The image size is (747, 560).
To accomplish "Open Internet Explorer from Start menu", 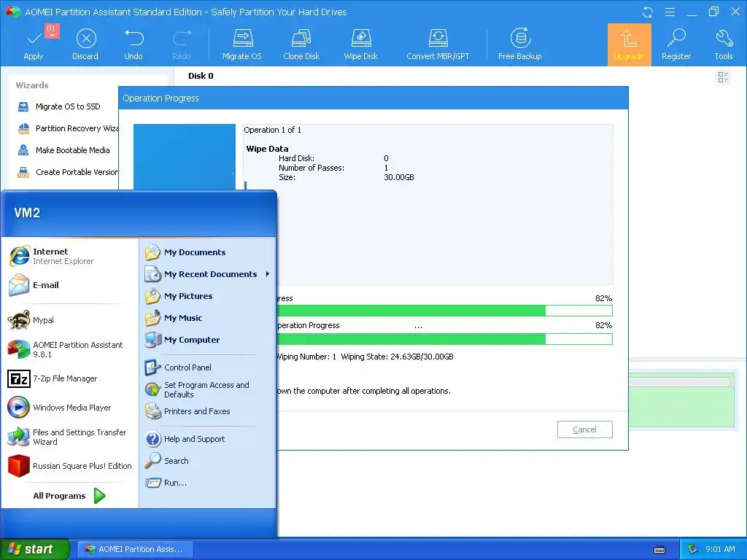I will pyautogui.click(x=69, y=256).
